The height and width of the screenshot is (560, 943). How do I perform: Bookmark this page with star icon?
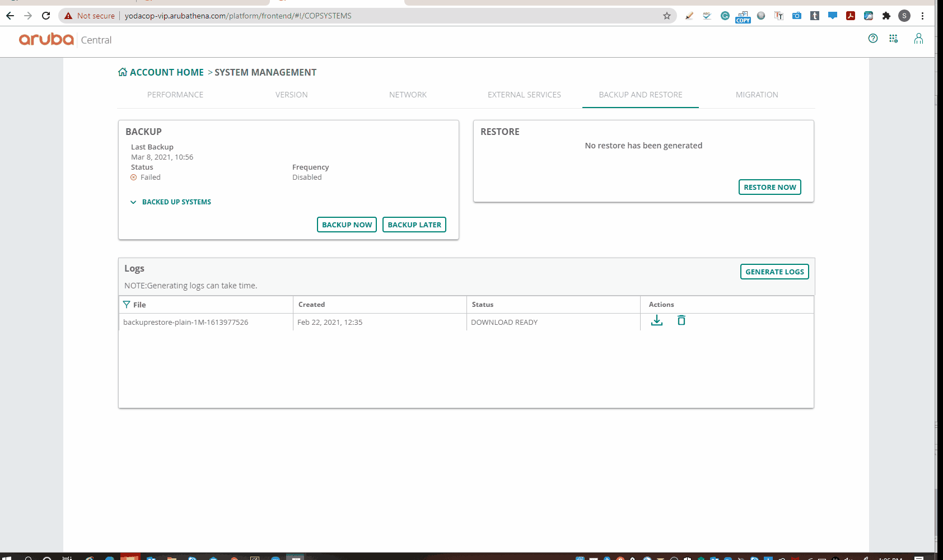pos(666,16)
